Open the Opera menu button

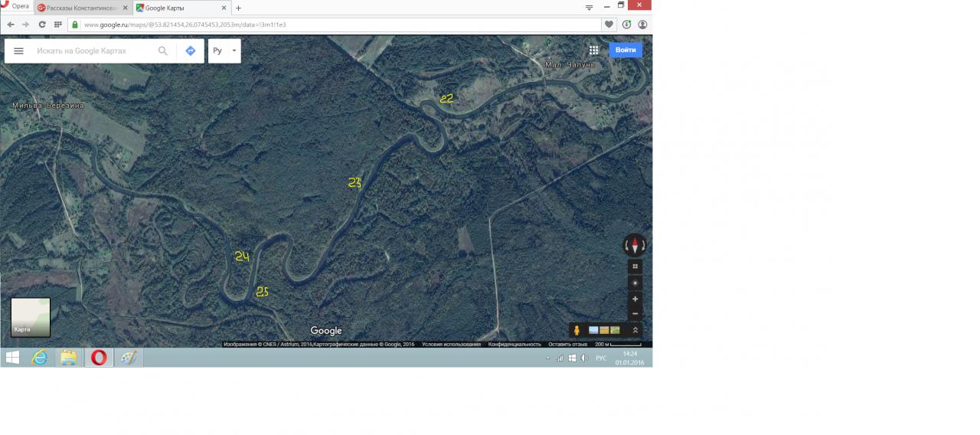pyautogui.click(x=15, y=6)
